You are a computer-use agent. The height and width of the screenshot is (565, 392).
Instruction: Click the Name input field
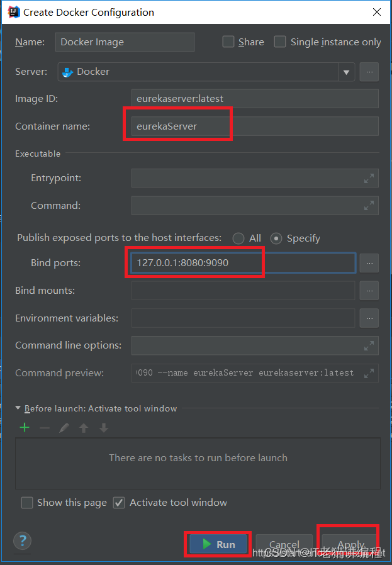click(125, 42)
